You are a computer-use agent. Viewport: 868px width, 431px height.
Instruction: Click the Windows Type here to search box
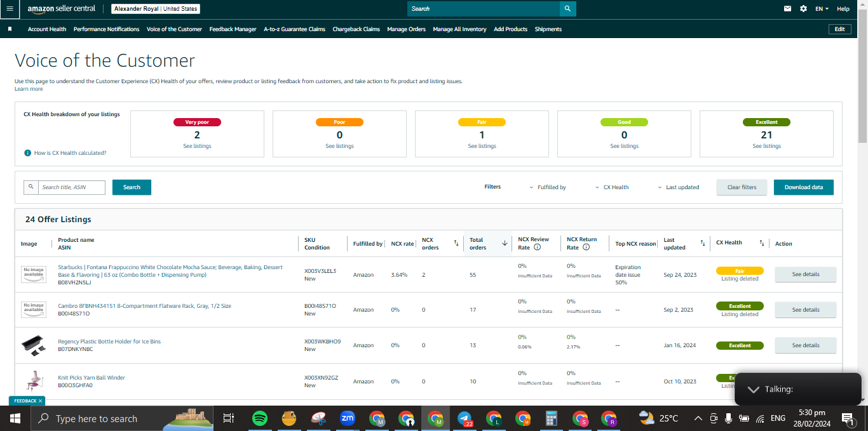click(x=121, y=418)
